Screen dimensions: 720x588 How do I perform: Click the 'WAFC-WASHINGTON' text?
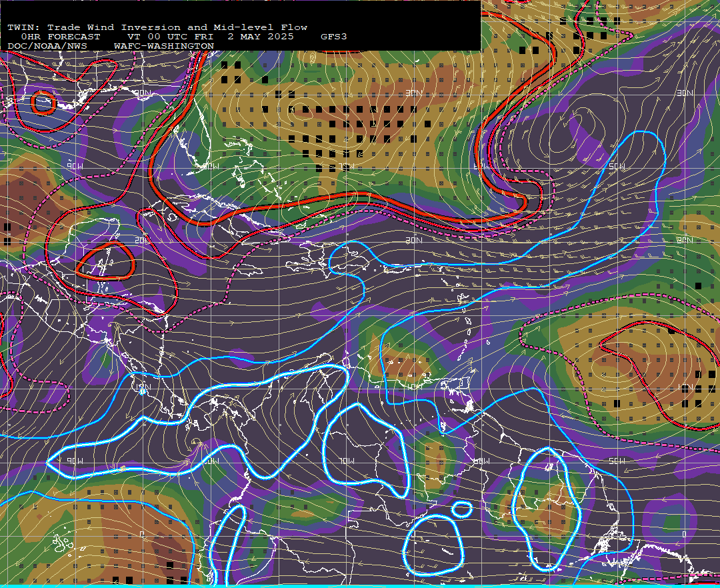[x=164, y=47]
